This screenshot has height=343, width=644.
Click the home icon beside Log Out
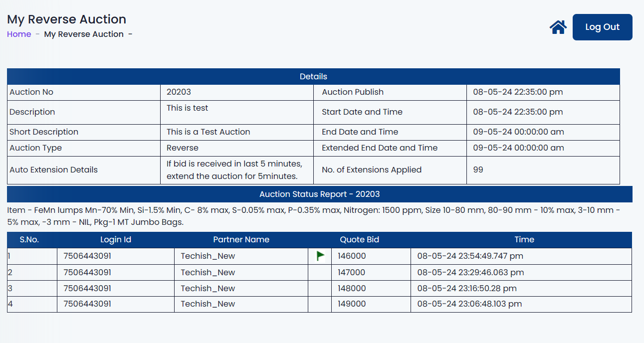(558, 27)
